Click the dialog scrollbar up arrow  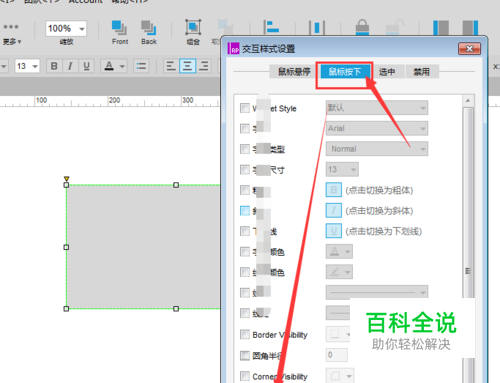[468, 101]
